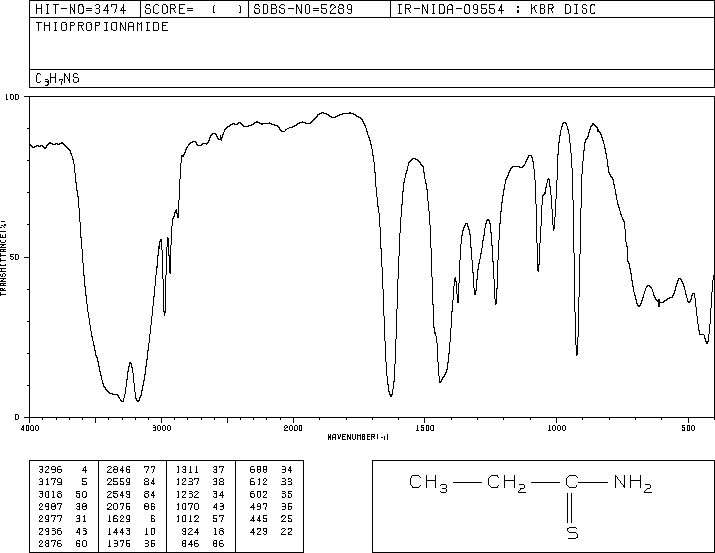Viewport: 715px width, 553px height.
Task: Select the 2000 tick label on the x-axis
Action: point(293,428)
